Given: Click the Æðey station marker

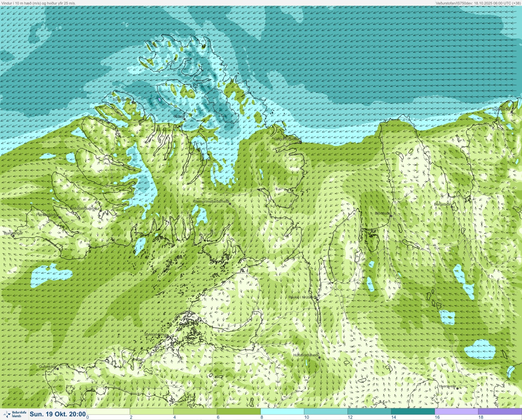Looking at the screenshot, I should point(184,119).
